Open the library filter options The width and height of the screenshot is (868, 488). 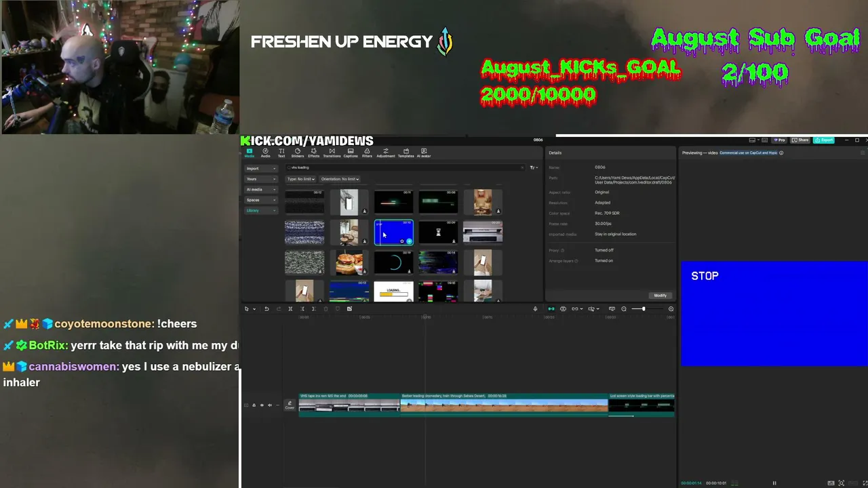click(534, 167)
